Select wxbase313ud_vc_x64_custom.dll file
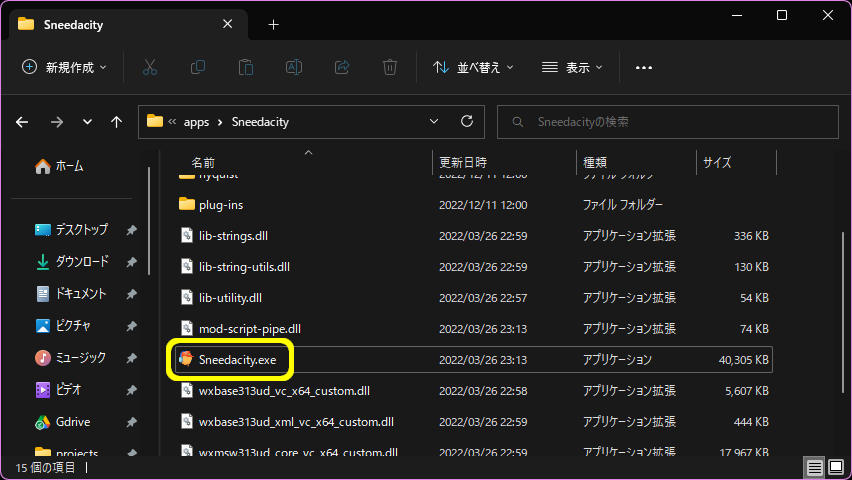This screenshot has height=480, width=852. tap(473, 391)
